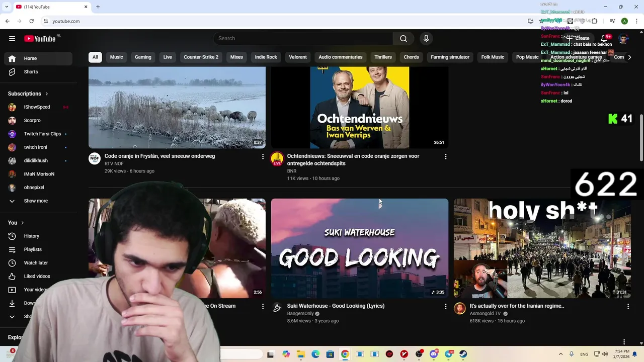Open YouTube notifications bell
This screenshot has width=644, height=362.
604,38
